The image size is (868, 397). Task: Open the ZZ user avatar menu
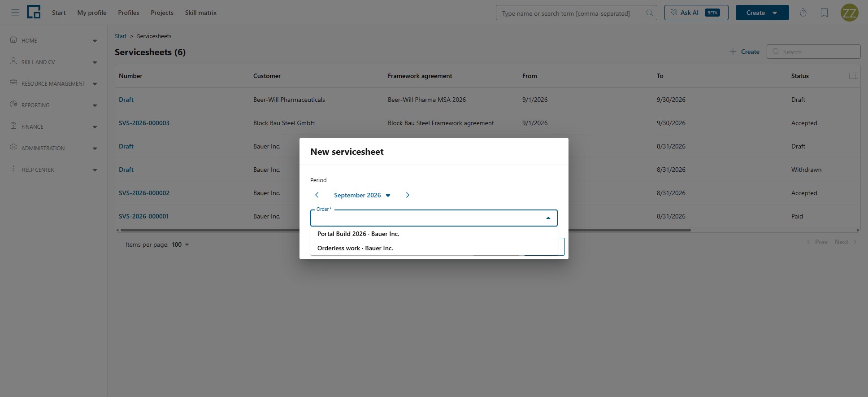click(x=849, y=13)
